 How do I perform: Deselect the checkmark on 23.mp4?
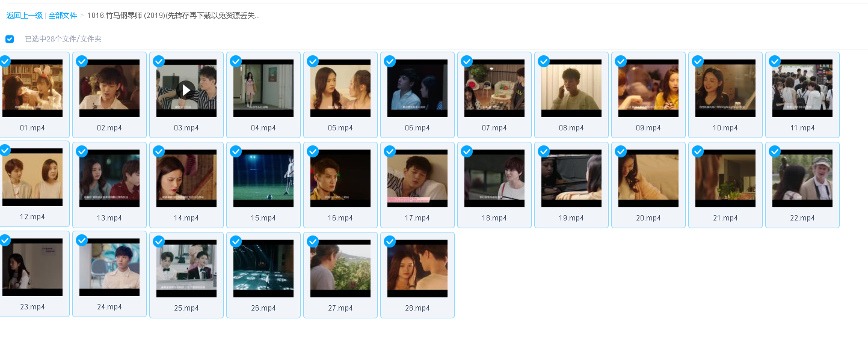(5, 240)
